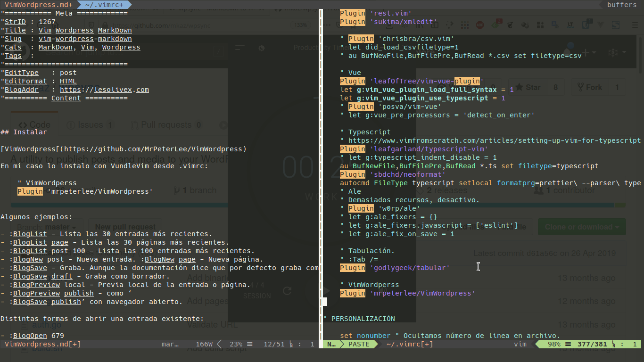
Task: Click the ':BlogOpen 679' list item
Action: point(32,336)
